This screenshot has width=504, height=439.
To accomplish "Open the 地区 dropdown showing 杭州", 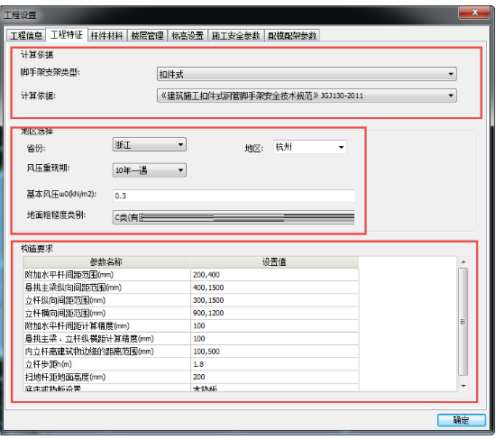I will click(310, 147).
